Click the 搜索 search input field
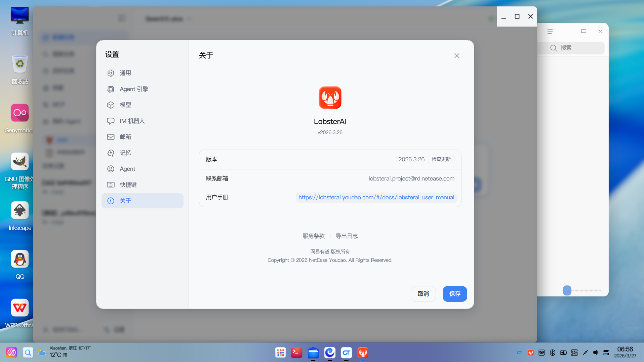 pyautogui.click(x=571, y=48)
